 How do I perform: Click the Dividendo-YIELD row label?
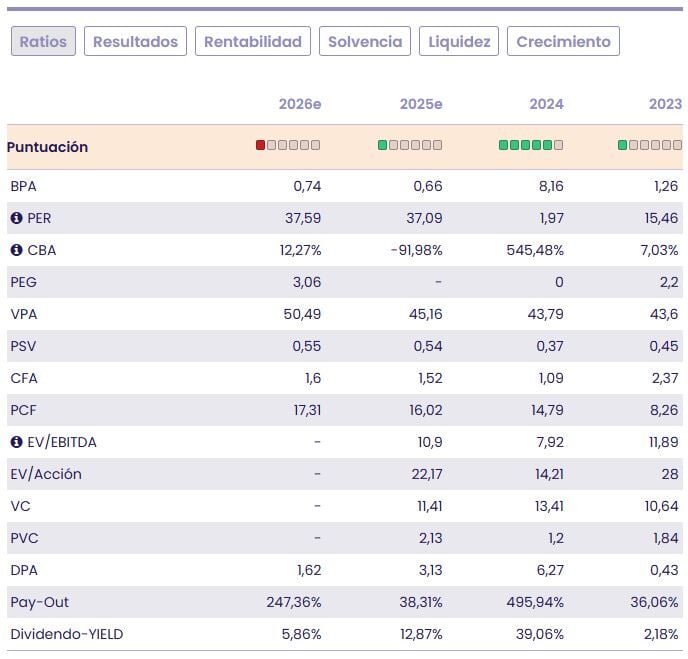[x=66, y=634]
